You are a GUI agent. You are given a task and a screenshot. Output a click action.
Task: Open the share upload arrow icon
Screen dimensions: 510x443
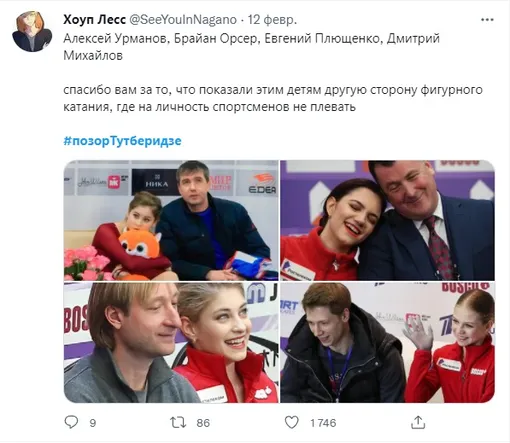click(x=418, y=422)
